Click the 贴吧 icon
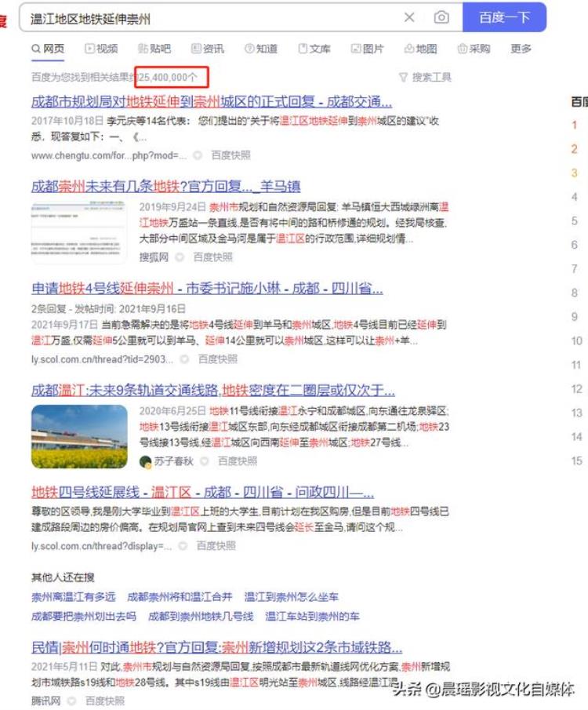The width and height of the screenshot is (588, 710). [143, 49]
